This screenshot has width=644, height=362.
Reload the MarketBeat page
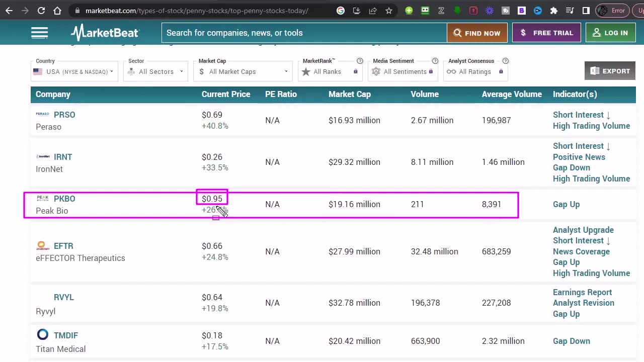tap(41, 11)
